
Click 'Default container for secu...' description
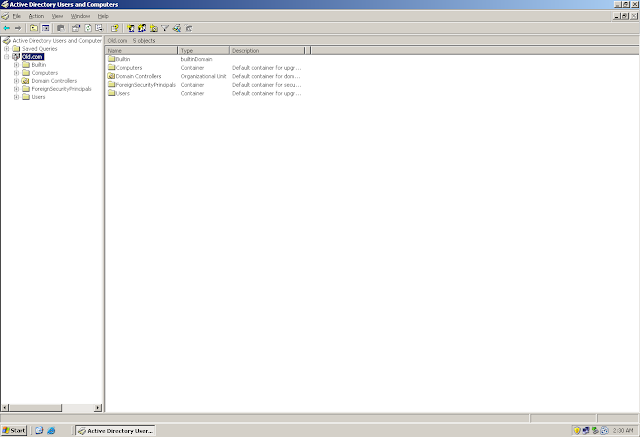click(x=266, y=85)
